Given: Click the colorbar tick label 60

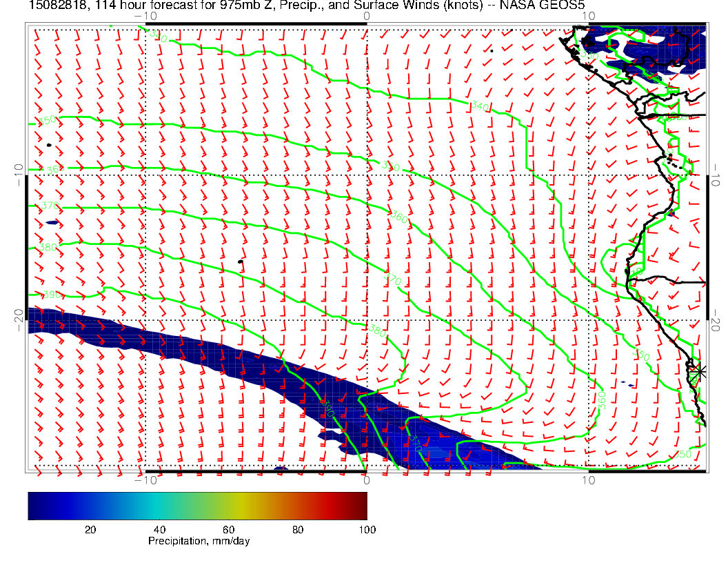Looking at the screenshot, I should [x=228, y=529].
